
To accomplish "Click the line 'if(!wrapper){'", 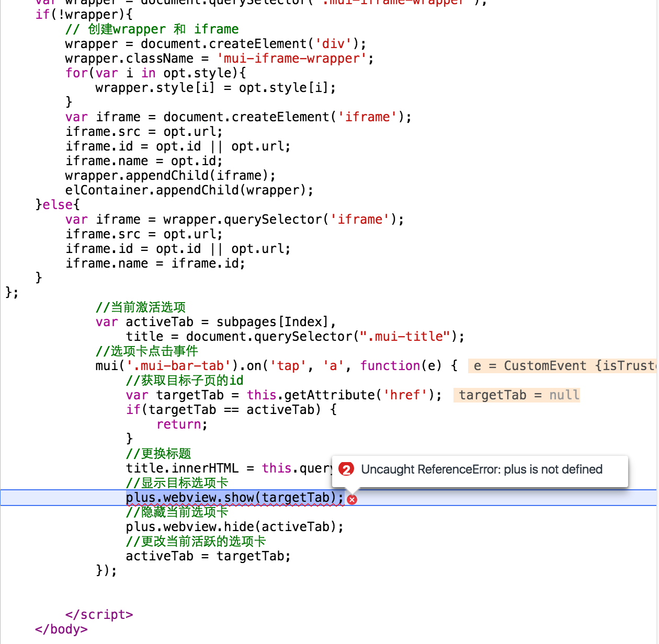I will pyautogui.click(x=84, y=15).
